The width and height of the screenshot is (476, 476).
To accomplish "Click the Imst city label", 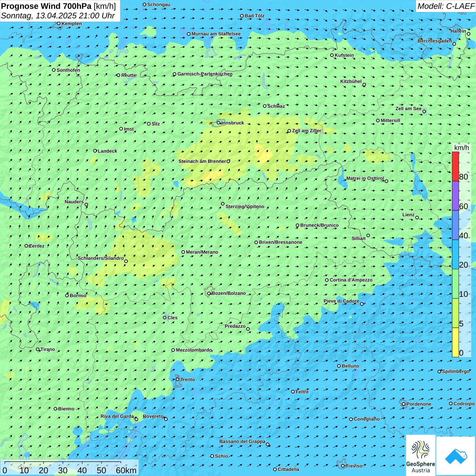I will click(129, 129).
